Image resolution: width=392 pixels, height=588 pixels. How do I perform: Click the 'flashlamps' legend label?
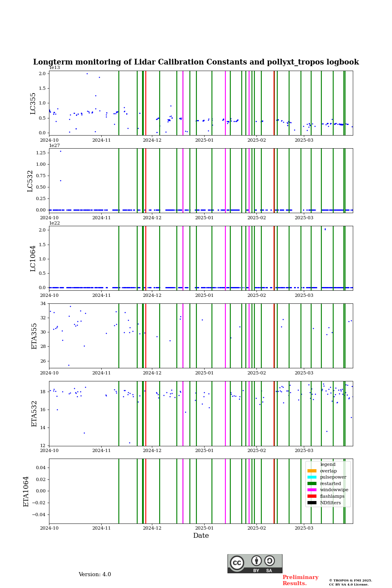[x=332, y=496]
